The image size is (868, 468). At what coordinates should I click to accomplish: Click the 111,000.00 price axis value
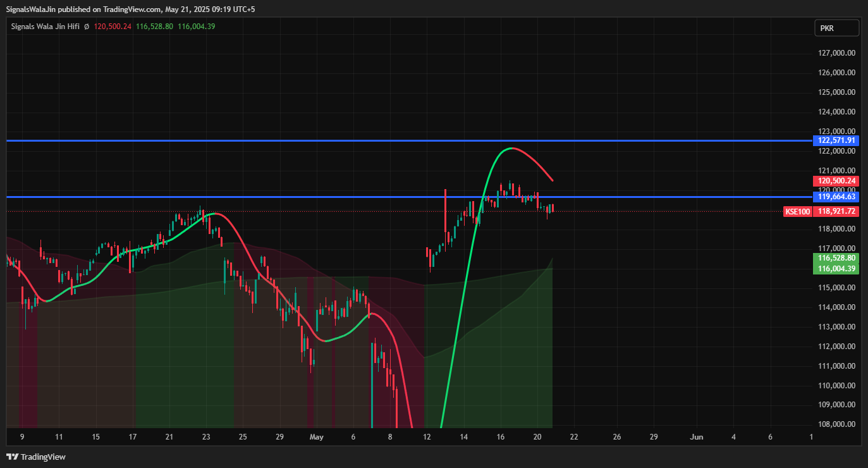click(836, 366)
